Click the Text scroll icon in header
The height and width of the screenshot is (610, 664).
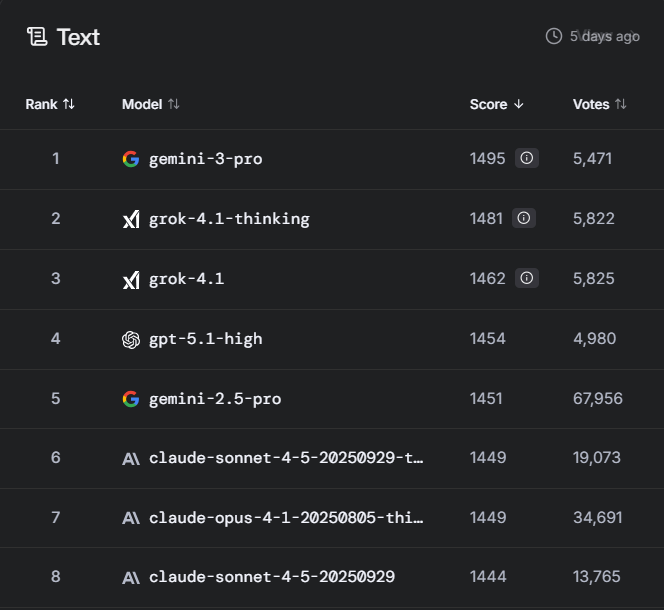[x=37, y=36]
